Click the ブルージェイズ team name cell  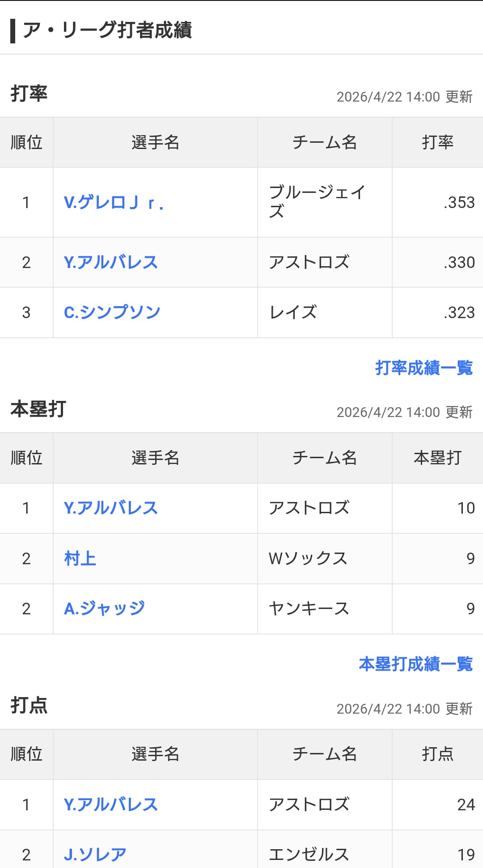point(317,201)
